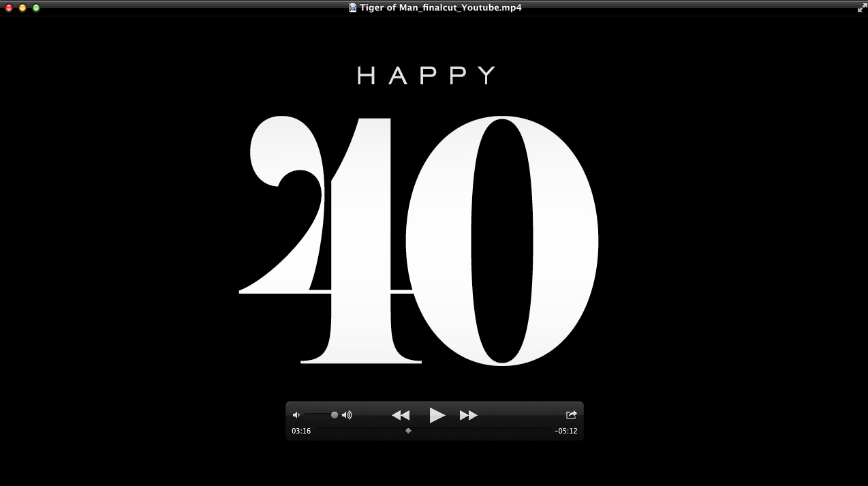Viewport: 868px width, 486px height.
Task: Play the video
Action: pyautogui.click(x=437, y=414)
